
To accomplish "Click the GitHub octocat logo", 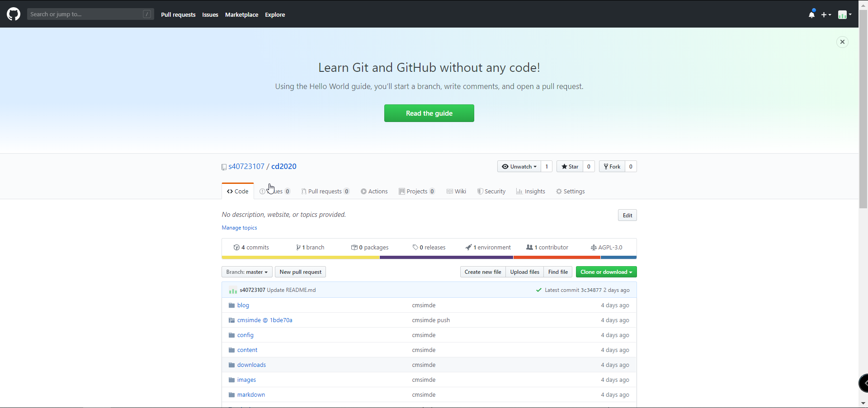I will (14, 14).
